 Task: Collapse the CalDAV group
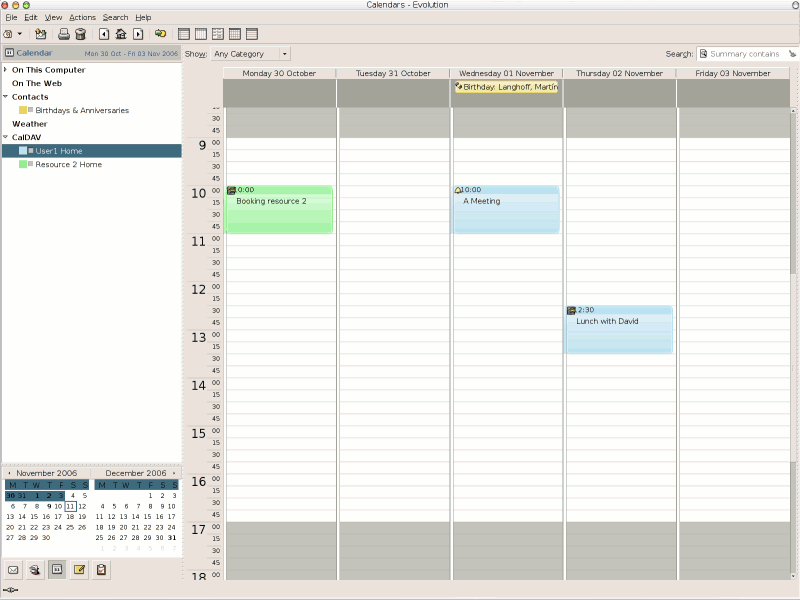[5, 137]
